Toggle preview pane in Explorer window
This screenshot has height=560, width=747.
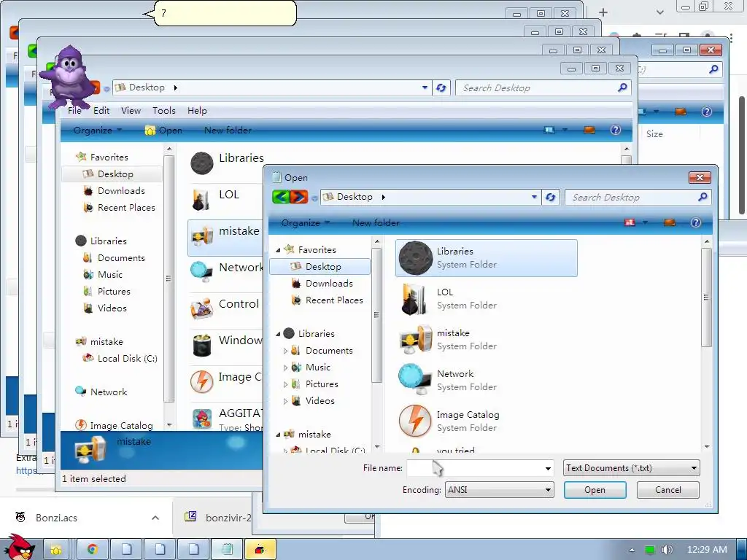589,130
